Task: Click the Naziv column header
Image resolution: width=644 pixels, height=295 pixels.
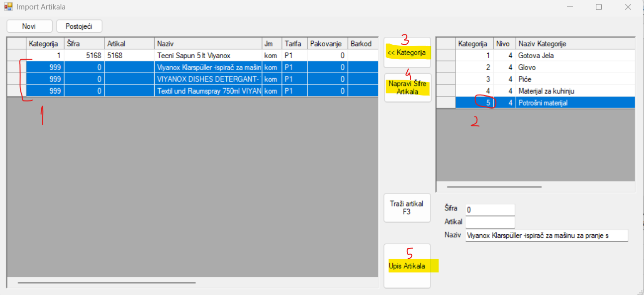Action: click(208, 44)
